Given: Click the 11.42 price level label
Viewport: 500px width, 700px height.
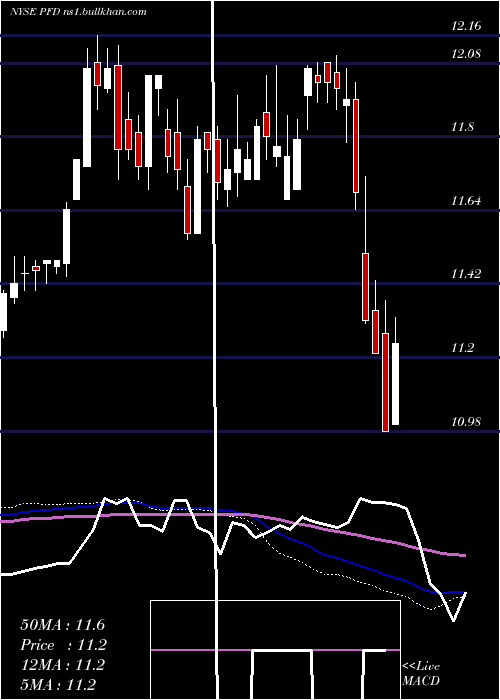Looking at the screenshot, I should click(x=466, y=274).
